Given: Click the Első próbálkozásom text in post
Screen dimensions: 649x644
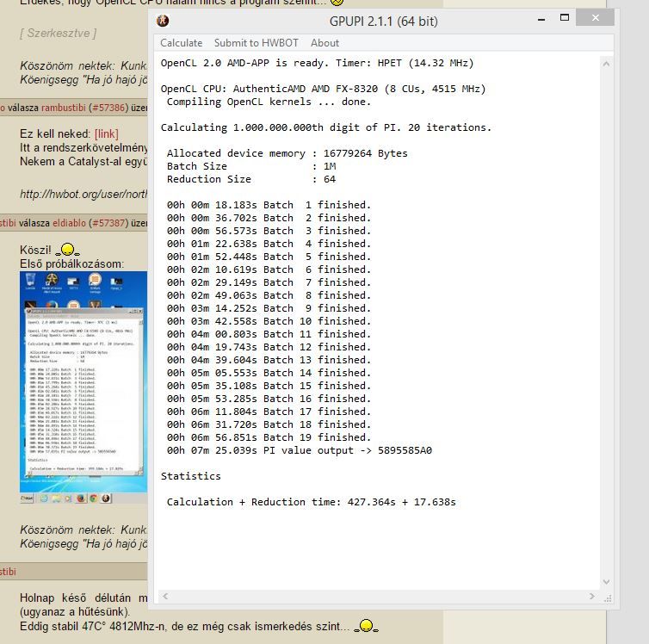Looking at the screenshot, I should [x=72, y=264].
